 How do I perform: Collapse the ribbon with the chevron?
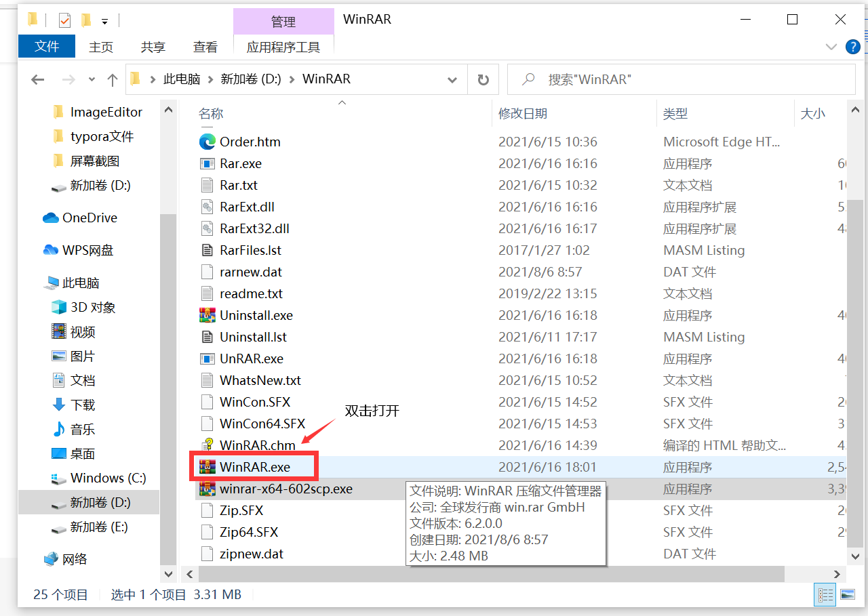[x=831, y=47]
